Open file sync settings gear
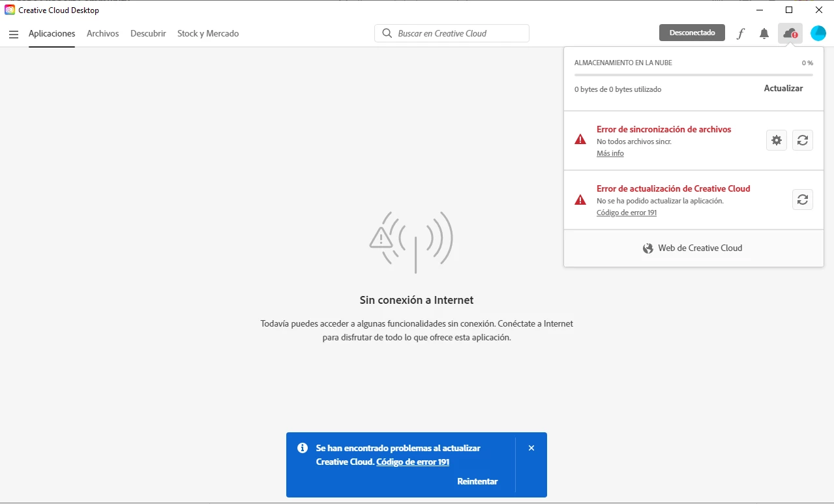The image size is (834, 504). pyautogui.click(x=777, y=140)
